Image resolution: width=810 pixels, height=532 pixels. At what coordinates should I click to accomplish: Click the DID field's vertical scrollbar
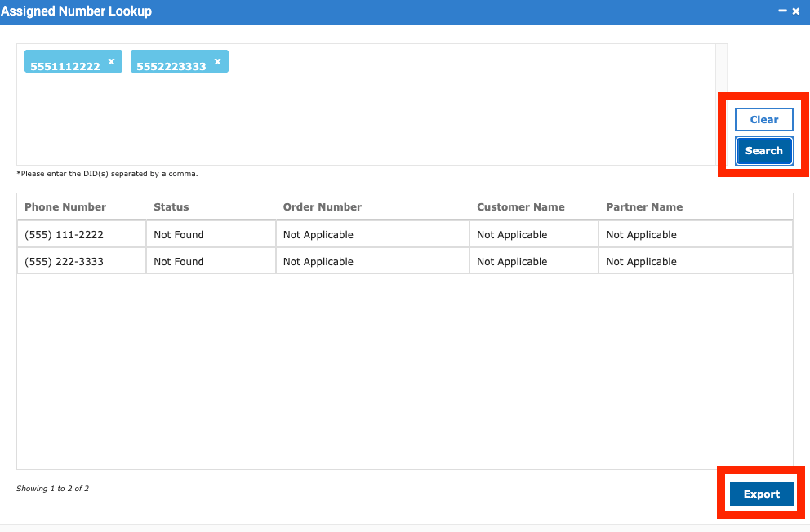pyautogui.click(x=722, y=104)
